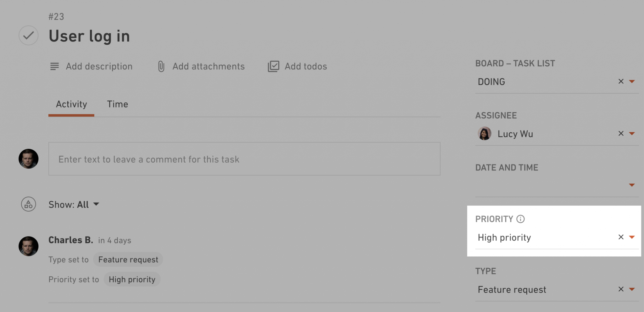Screen dimensions: 644x312
Task: Switch to the Time tab
Action: coord(117,104)
